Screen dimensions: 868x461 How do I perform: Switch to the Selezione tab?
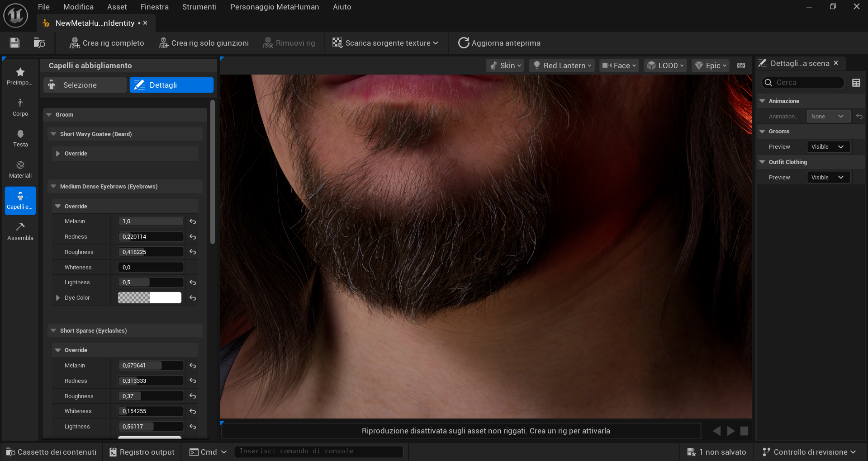(x=85, y=85)
